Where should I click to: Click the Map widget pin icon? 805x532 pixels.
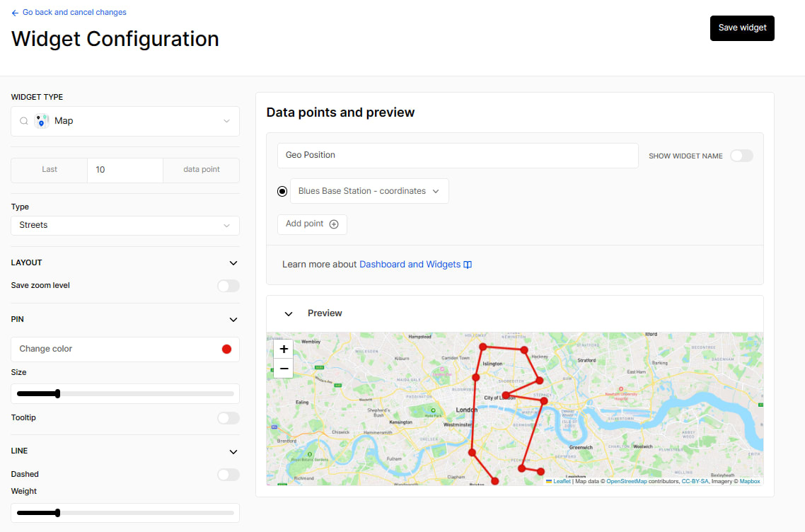(42, 121)
